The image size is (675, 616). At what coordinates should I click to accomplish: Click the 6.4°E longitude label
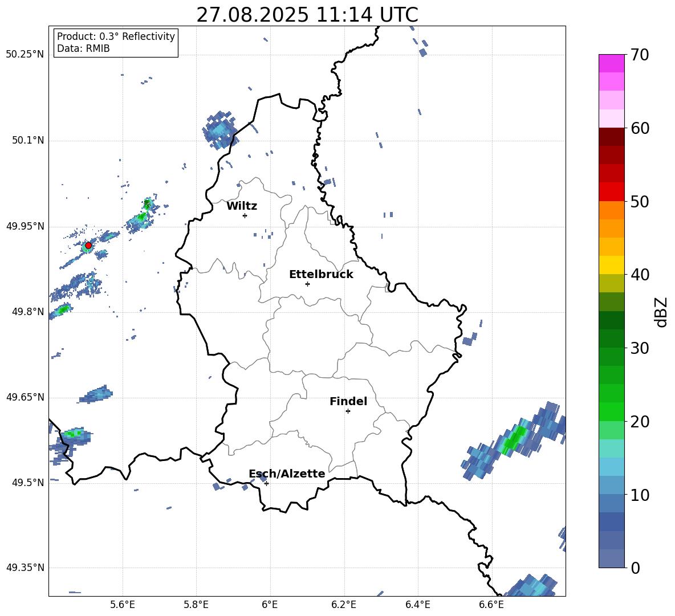click(417, 605)
